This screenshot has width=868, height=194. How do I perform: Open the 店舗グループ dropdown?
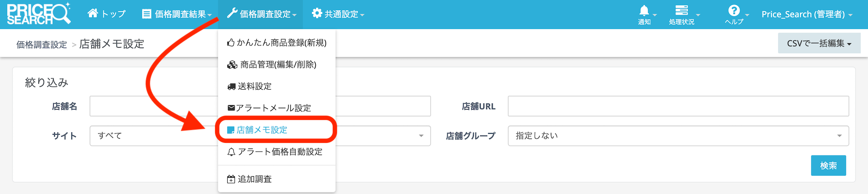[x=678, y=136]
